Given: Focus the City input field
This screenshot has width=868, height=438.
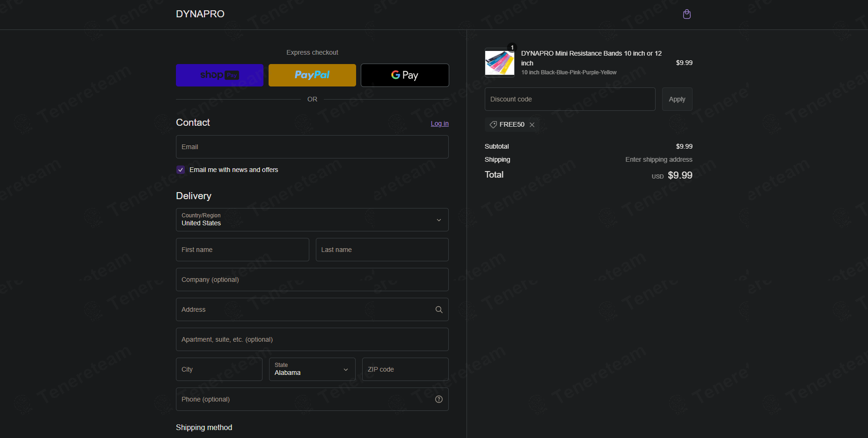Looking at the screenshot, I should coord(219,369).
